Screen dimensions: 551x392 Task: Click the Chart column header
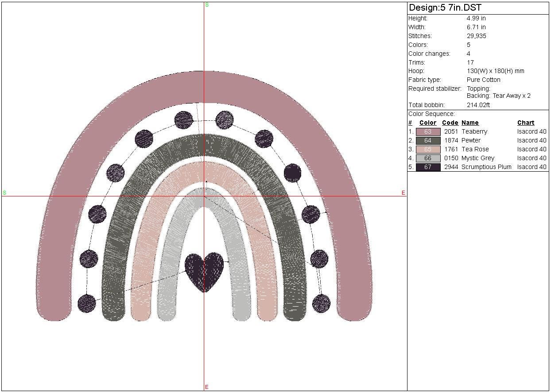pos(526,123)
